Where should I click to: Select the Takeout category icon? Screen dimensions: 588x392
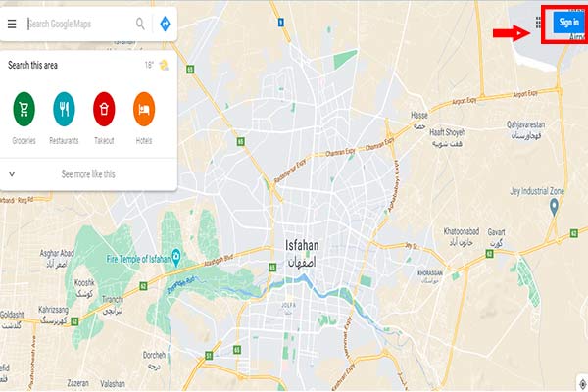[104, 109]
